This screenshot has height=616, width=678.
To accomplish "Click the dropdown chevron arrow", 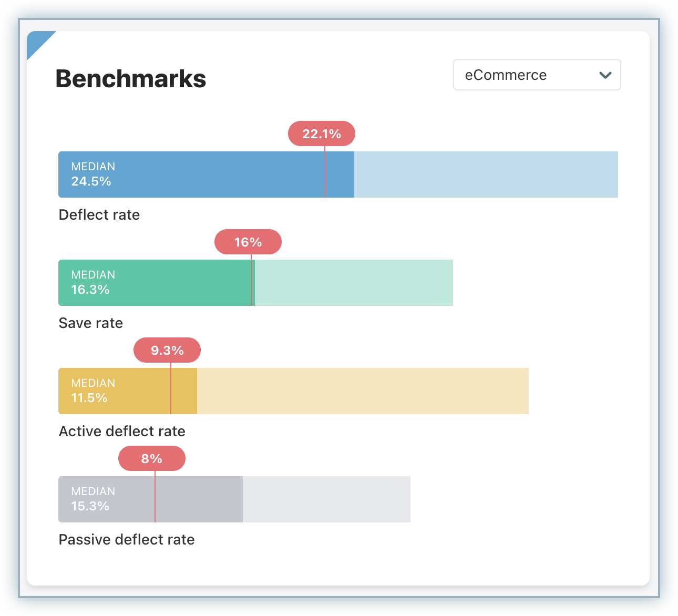I will (x=605, y=75).
